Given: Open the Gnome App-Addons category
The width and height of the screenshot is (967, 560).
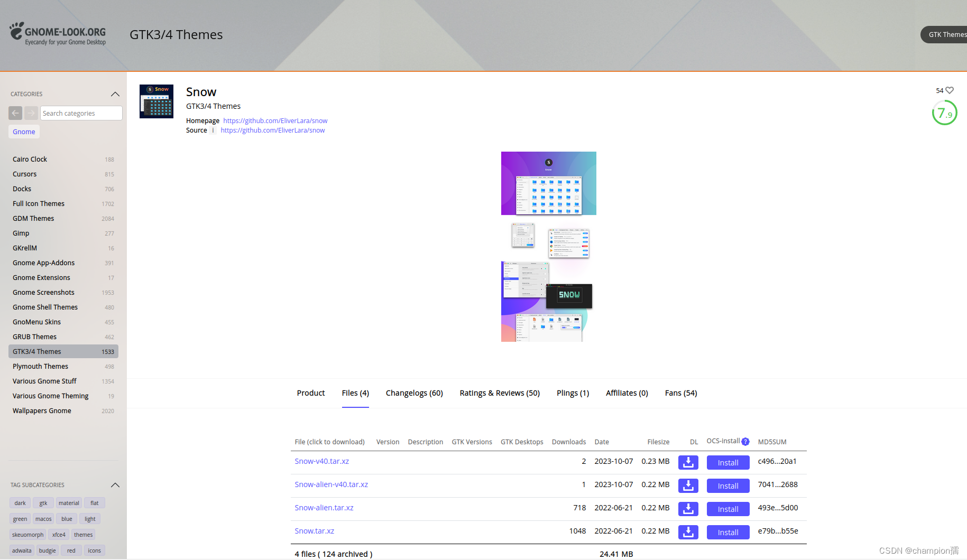Looking at the screenshot, I should pos(63,263).
